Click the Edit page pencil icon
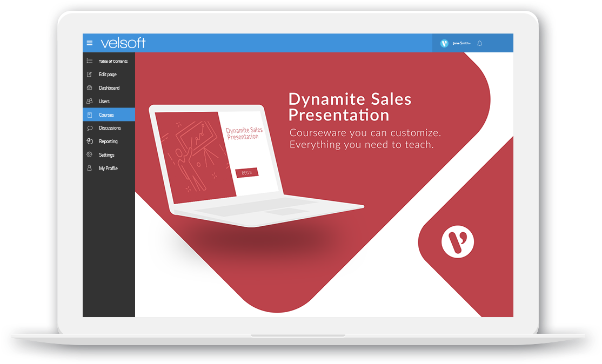The image size is (602, 364). [x=90, y=75]
